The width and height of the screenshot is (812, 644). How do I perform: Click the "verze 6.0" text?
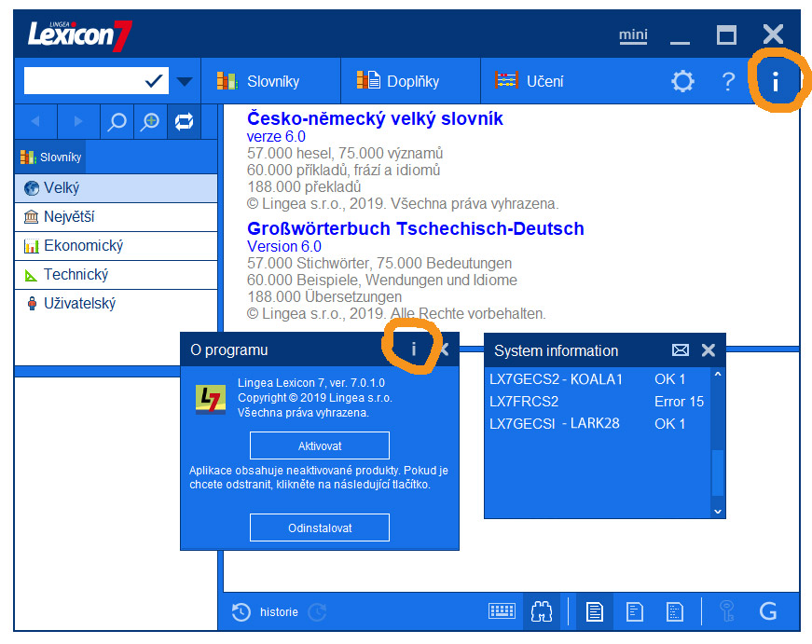[x=276, y=137]
